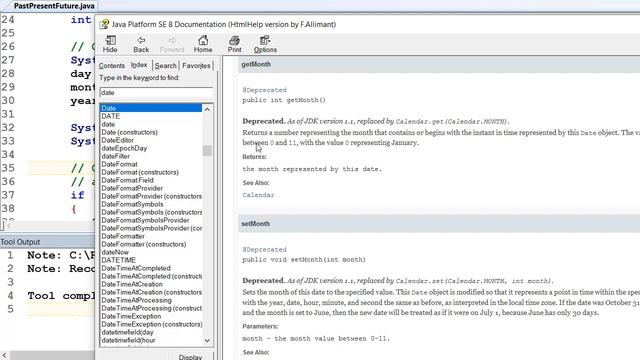Viewport: 640px width, 360px height.
Task: Switch to the Search tab
Action: pyautogui.click(x=166, y=66)
